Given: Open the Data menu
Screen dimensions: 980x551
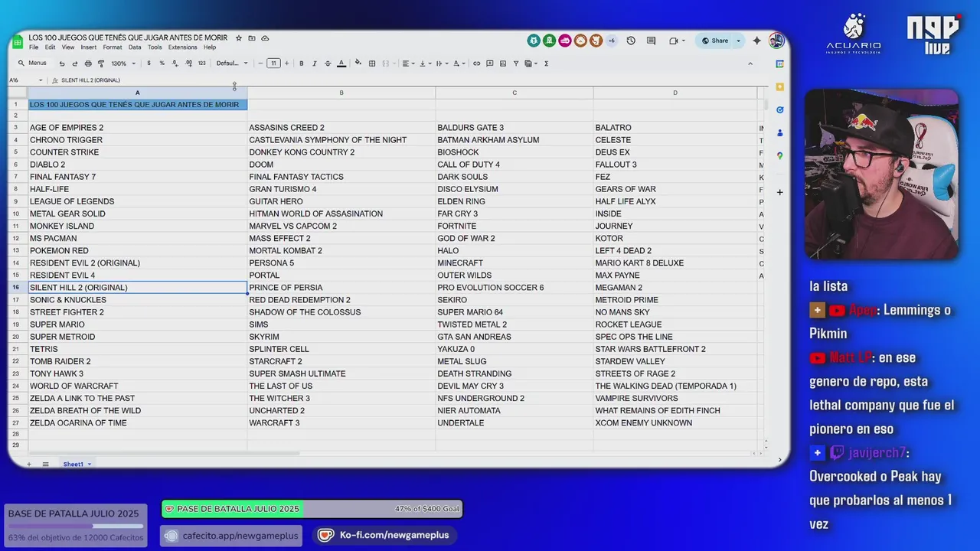Looking at the screenshot, I should click(135, 47).
